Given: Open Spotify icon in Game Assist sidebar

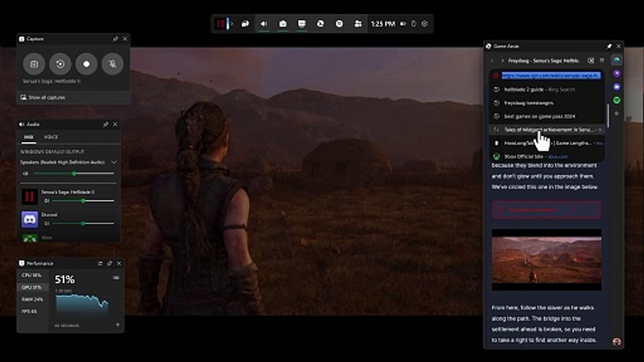Looking at the screenshot, I should (x=617, y=101).
